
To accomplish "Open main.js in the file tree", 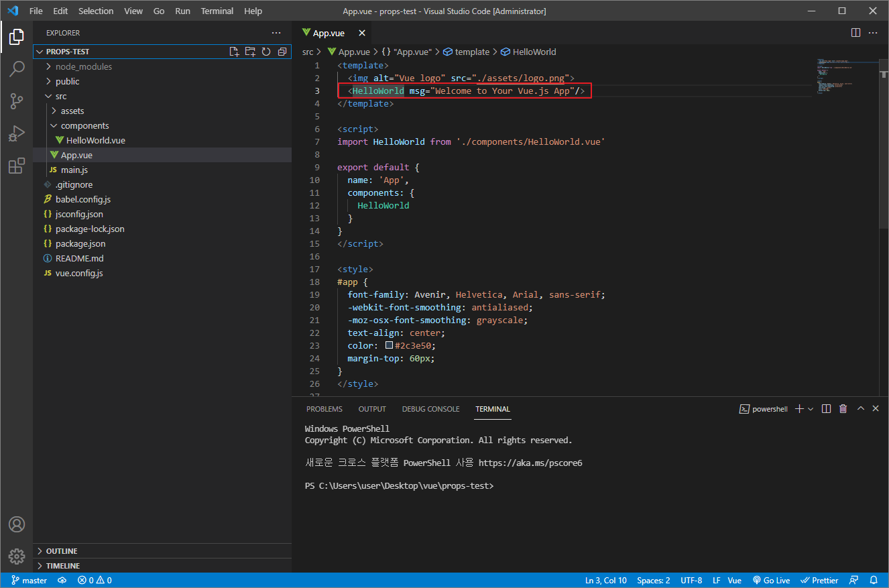I will click(162, 170).
